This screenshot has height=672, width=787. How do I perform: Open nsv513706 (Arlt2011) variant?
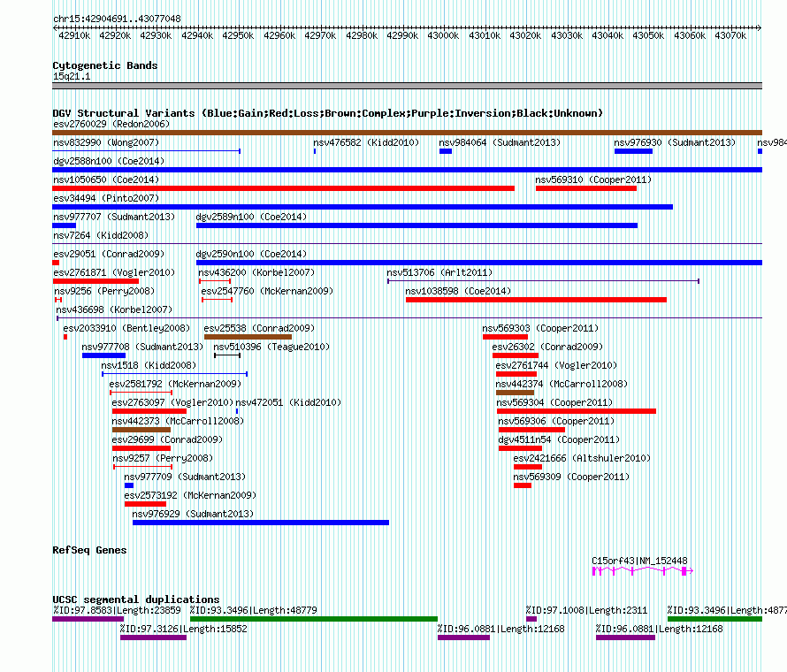coord(439,272)
